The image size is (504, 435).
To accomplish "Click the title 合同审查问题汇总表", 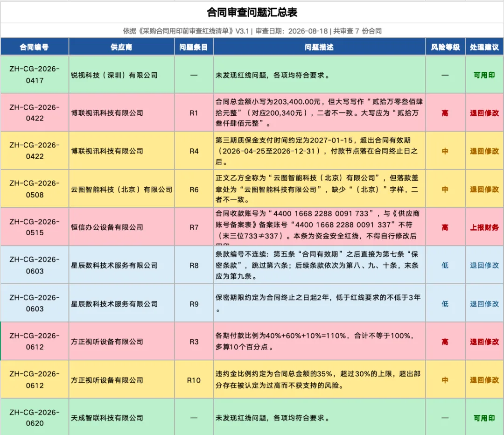I will 252,12.
